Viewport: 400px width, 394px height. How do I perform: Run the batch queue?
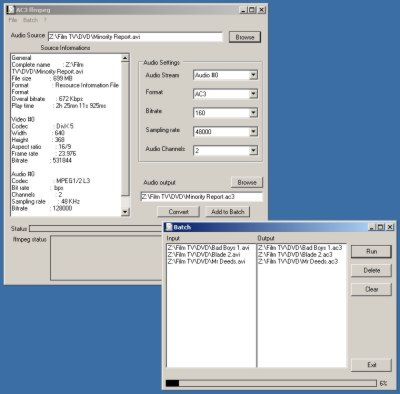point(371,252)
